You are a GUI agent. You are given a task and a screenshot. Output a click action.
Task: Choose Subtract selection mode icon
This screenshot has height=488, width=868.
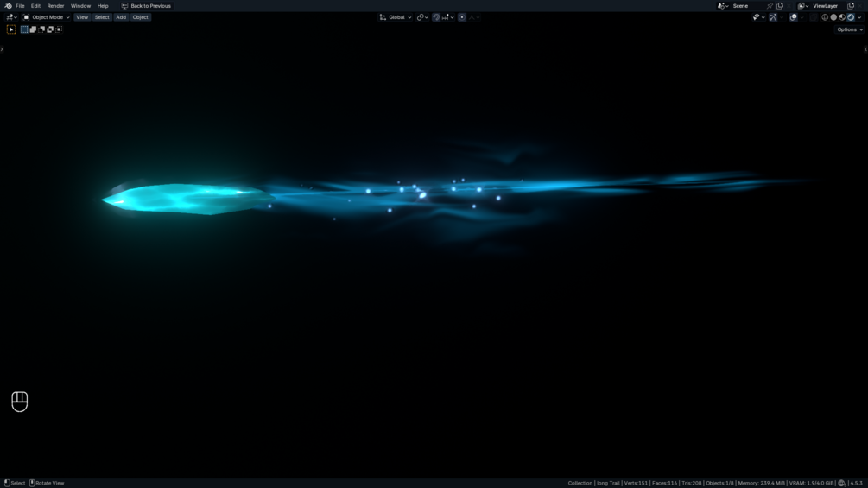pos(41,29)
